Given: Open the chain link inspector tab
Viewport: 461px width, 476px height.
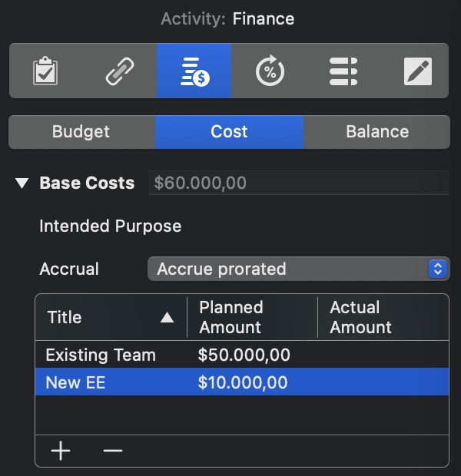Looking at the screenshot, I should pos(119,71).
